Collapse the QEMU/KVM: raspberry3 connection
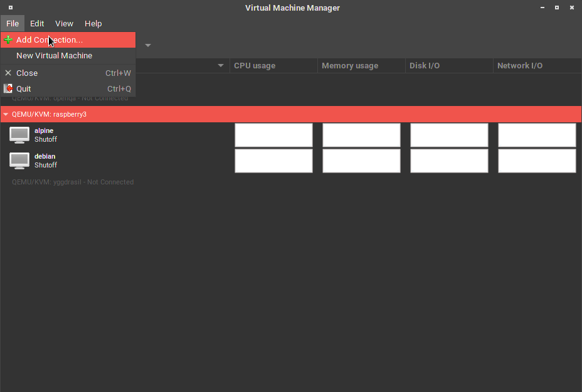Screen dimensions: 582x392 [x=6, y=114]
